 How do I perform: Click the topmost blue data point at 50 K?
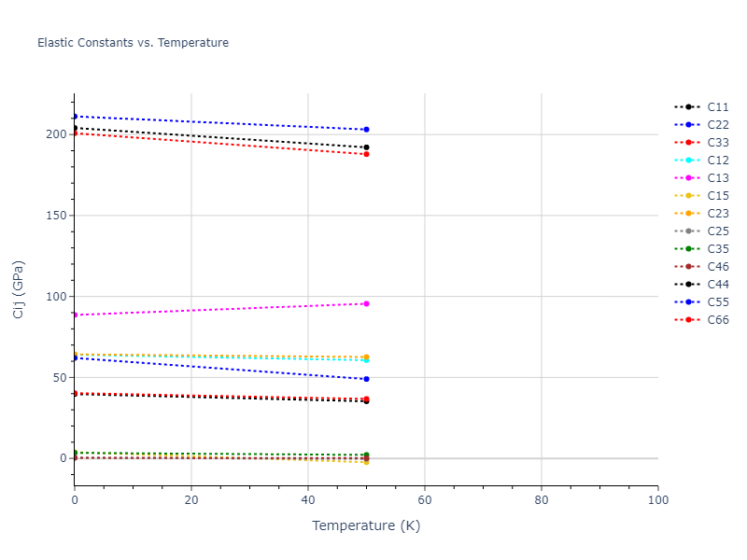pyautogui.click(x=366, y=130)
